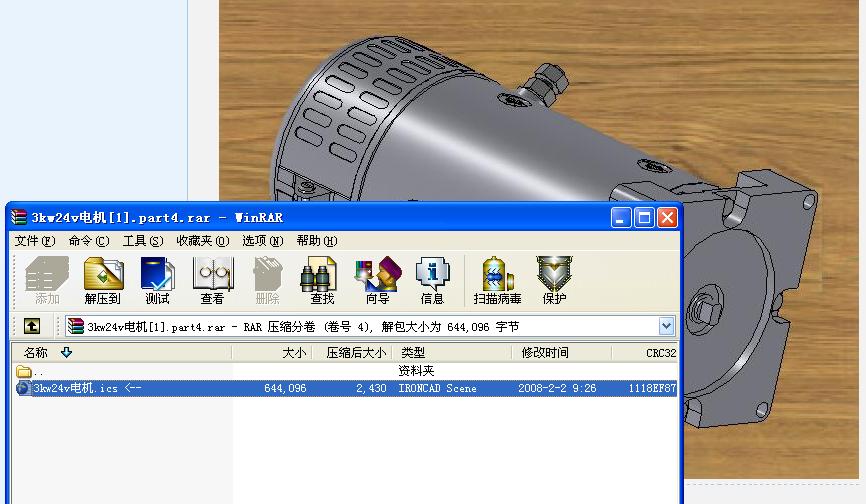Expand the archive path dropdown arrow

click(667, 326)
